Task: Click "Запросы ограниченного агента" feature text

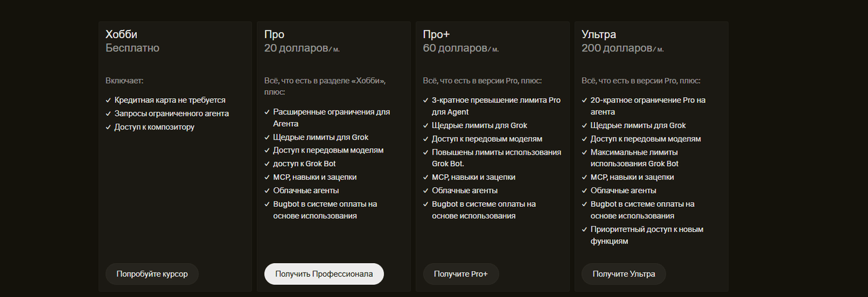Action: point(172,113)
